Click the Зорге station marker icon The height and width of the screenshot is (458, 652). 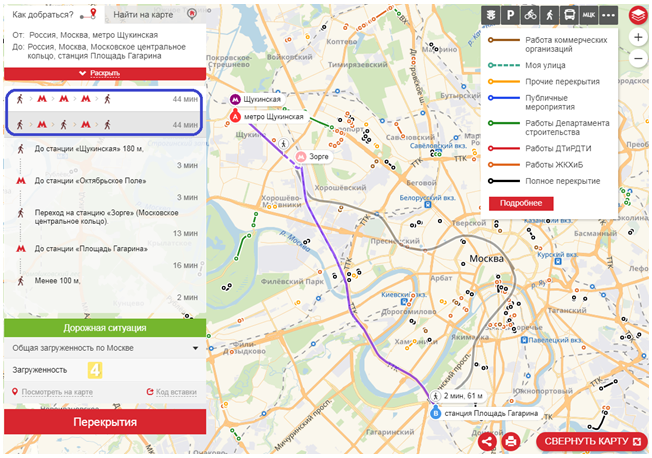(301, 157)
